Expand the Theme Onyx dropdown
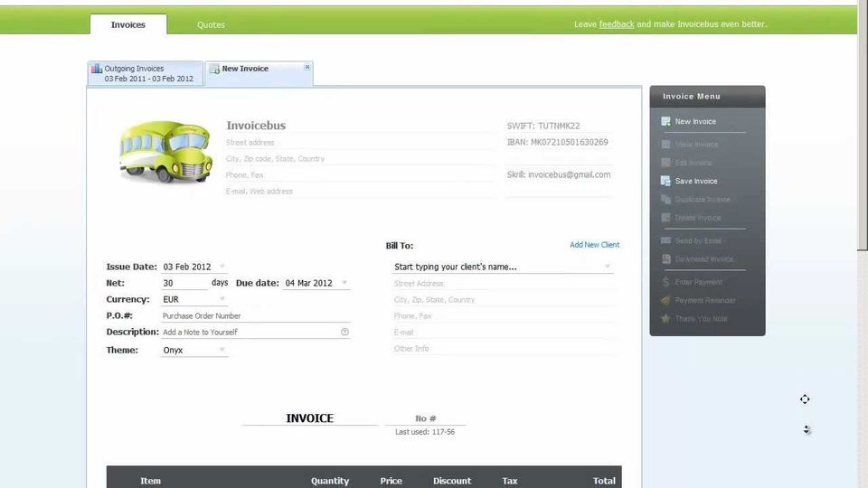This screenshot has width=868, height=488. click(x=222, y=350)
